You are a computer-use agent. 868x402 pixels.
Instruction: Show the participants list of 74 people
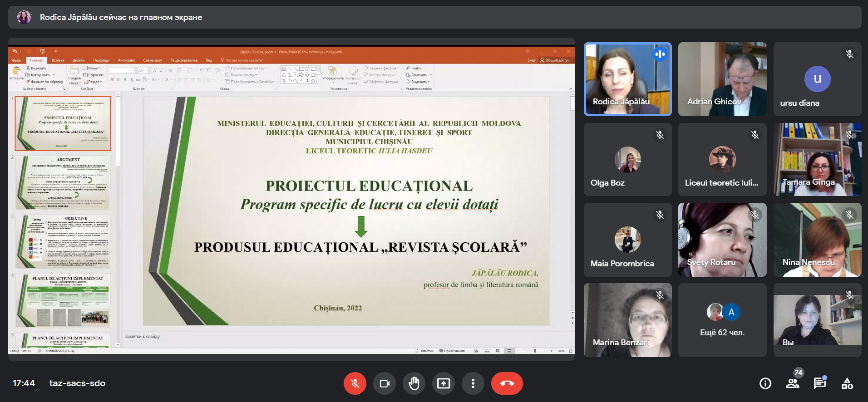click(x=793, y=383)
